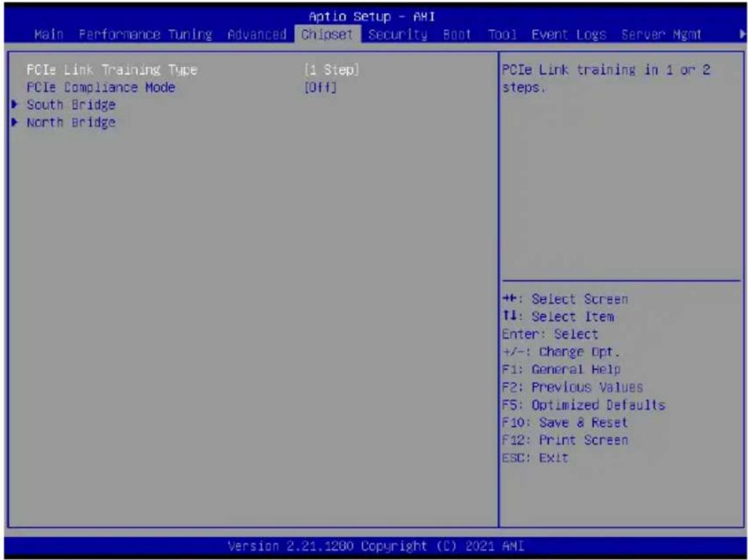The height and width of the screenshot is (560, 748).
Task: Click F12: Print Screen hint
Action: (565, 440)
